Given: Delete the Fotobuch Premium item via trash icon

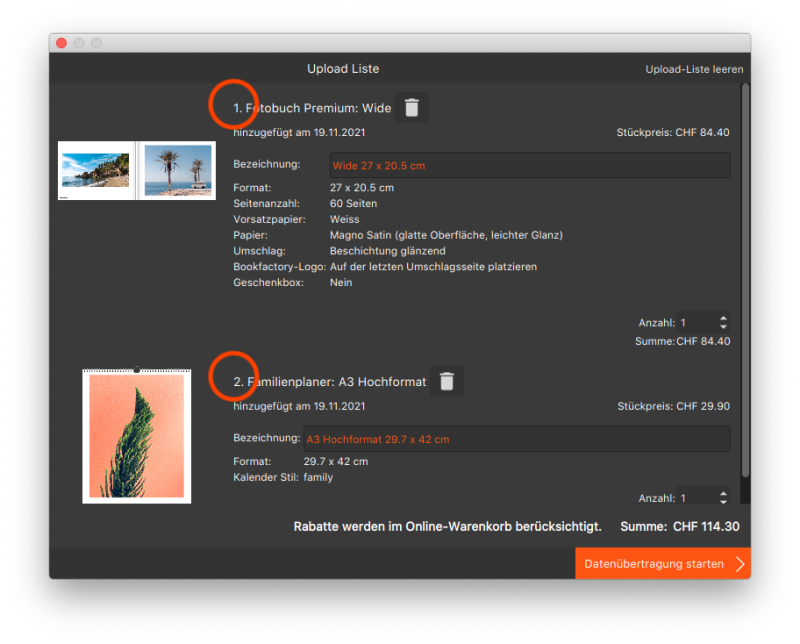Looking at the screenshot, I should tap(411, 108).
